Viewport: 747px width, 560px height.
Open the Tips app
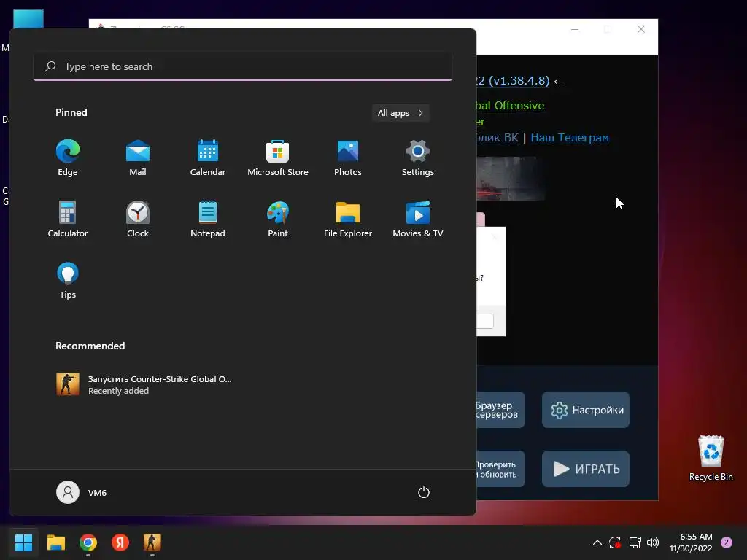pos(68,281)
